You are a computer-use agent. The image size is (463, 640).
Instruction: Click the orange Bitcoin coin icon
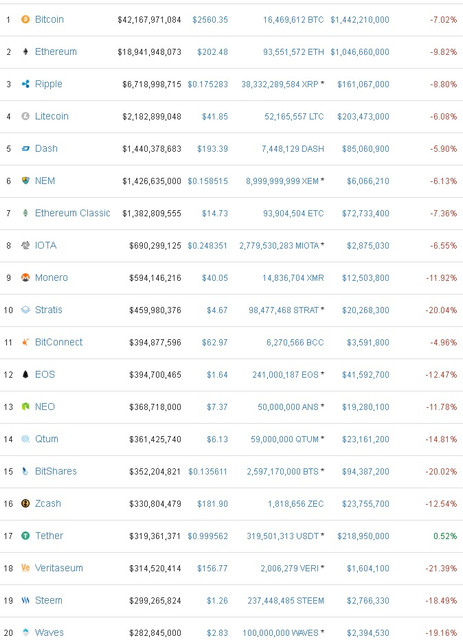(25, 19)
